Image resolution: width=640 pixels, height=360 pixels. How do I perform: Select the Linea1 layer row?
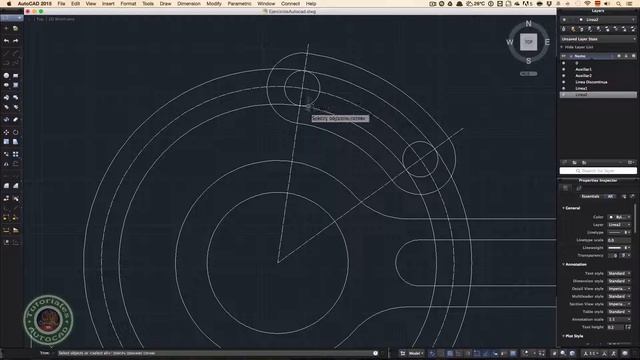[x=598, y=88]
